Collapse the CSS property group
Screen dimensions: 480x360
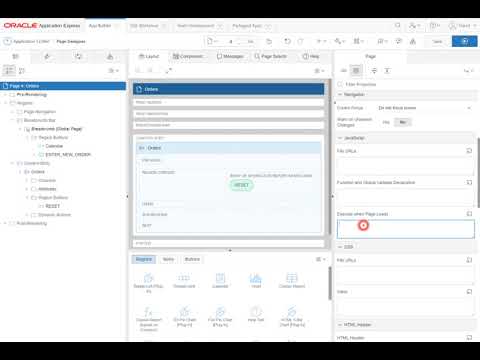coord(340,247)
